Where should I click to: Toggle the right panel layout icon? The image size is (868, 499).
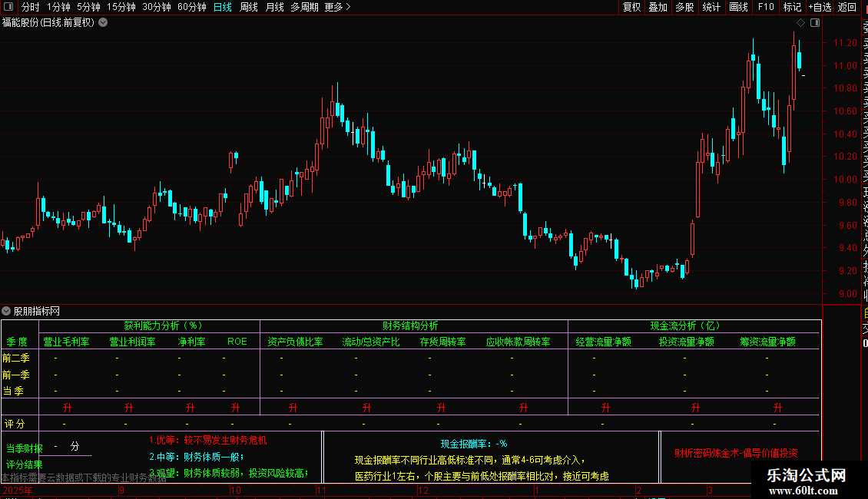pyautogui.click(x=815, y=23)
